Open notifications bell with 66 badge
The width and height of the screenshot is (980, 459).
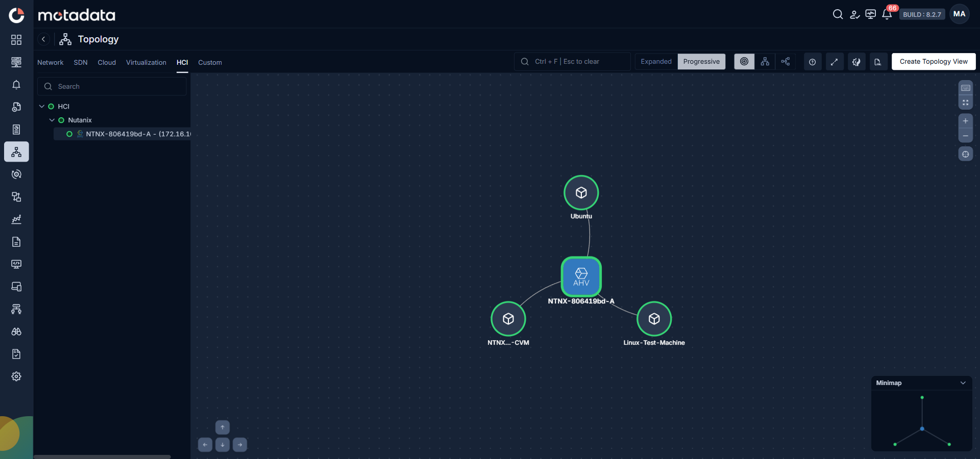click(887, 14)
